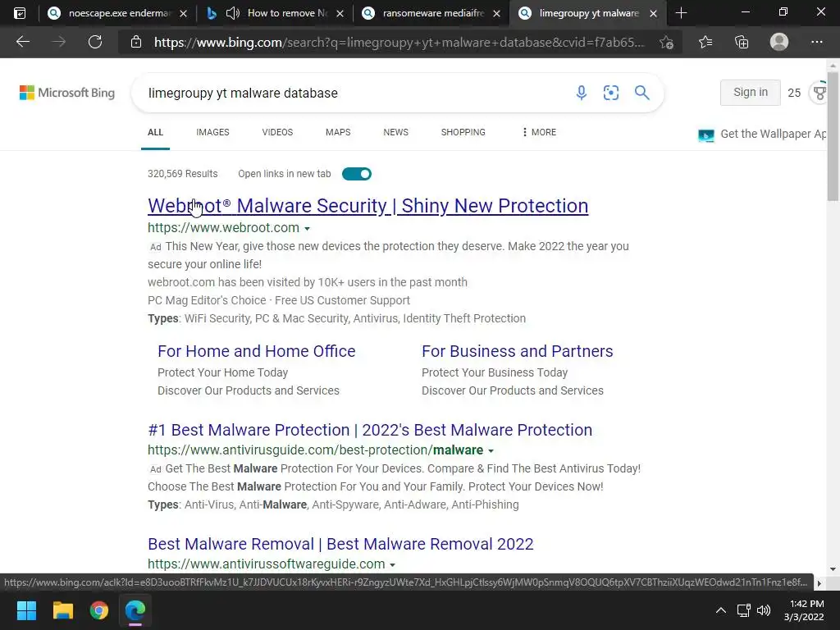Select the NEWS search tab
Screen dimensions: 840x630
396,132
